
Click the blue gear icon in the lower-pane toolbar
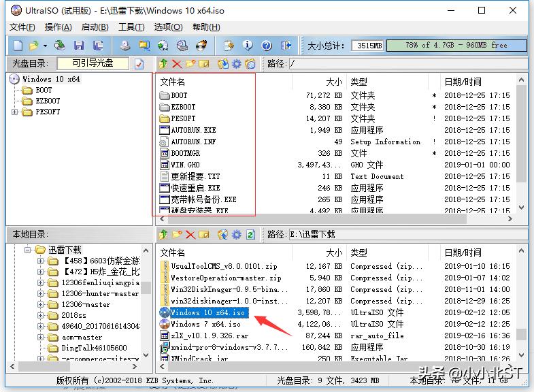tap(236, 235)
